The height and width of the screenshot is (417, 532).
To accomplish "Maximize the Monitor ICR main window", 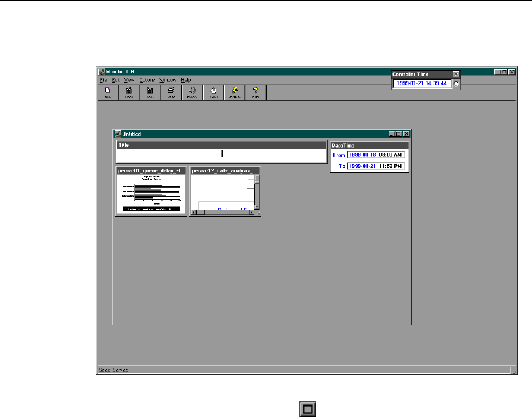I will tap(504, 71).
